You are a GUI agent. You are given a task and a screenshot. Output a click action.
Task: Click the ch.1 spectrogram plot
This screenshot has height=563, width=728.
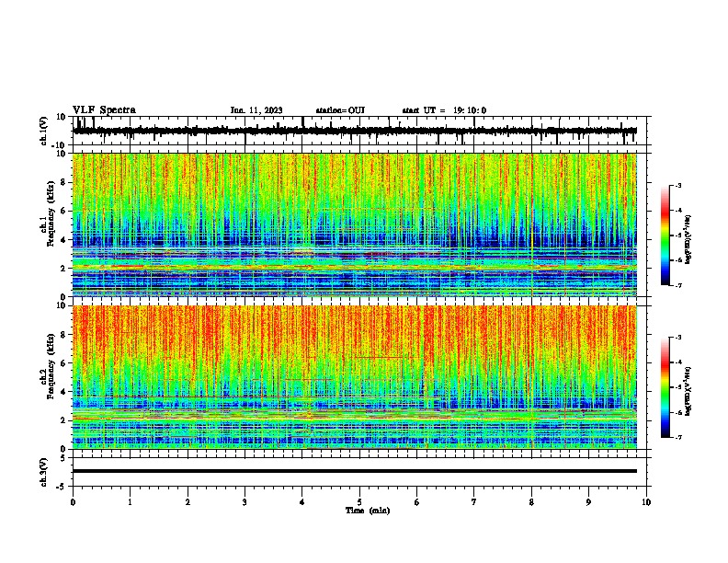pyautogui.click(x=355, y=224)
